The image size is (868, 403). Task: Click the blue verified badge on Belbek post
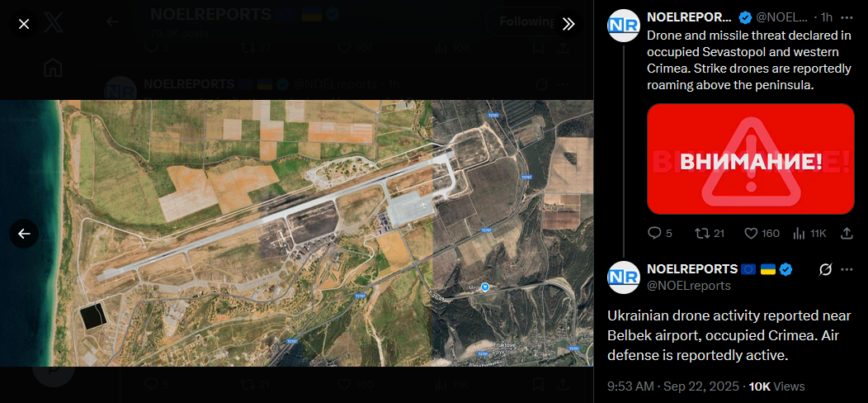tap(785, 269)
